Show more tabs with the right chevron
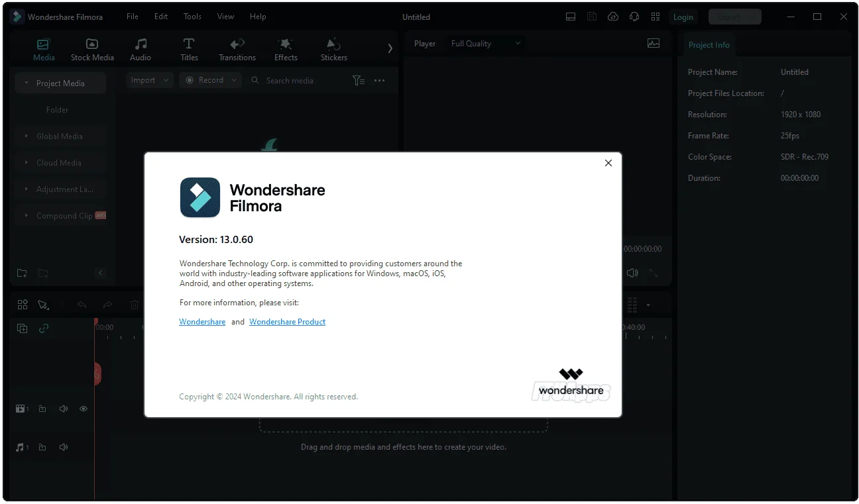 390,48
